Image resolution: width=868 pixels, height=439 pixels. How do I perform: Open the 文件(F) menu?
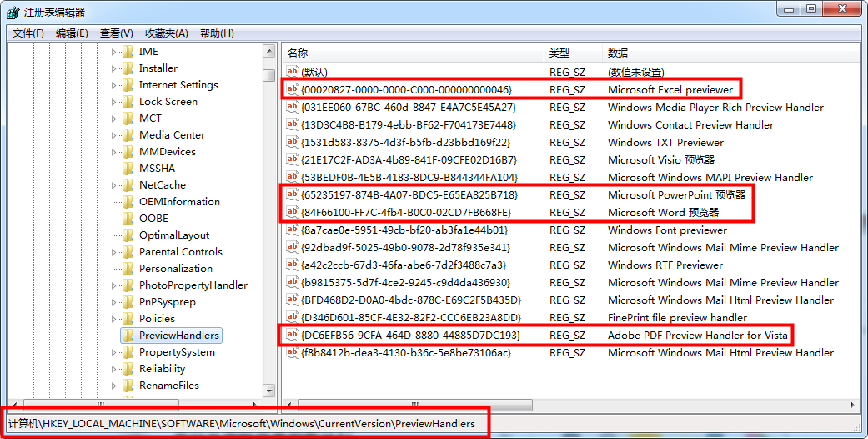coord(28,33)
